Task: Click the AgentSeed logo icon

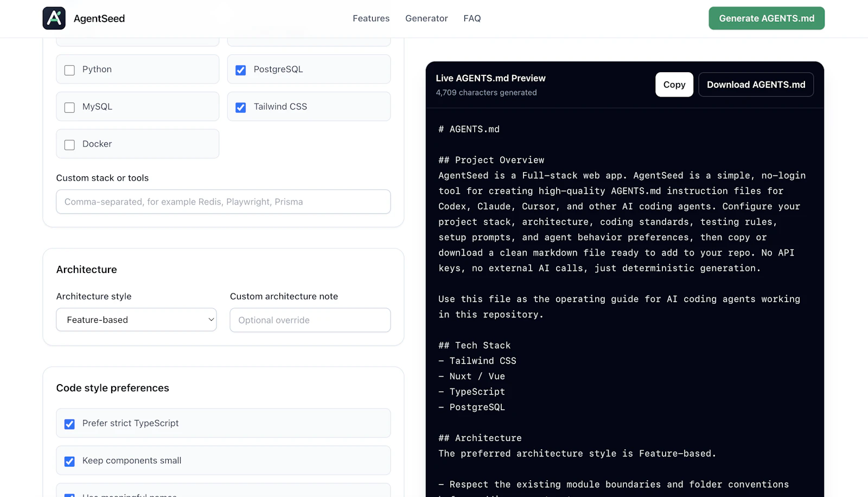Action: coord(54,18)
